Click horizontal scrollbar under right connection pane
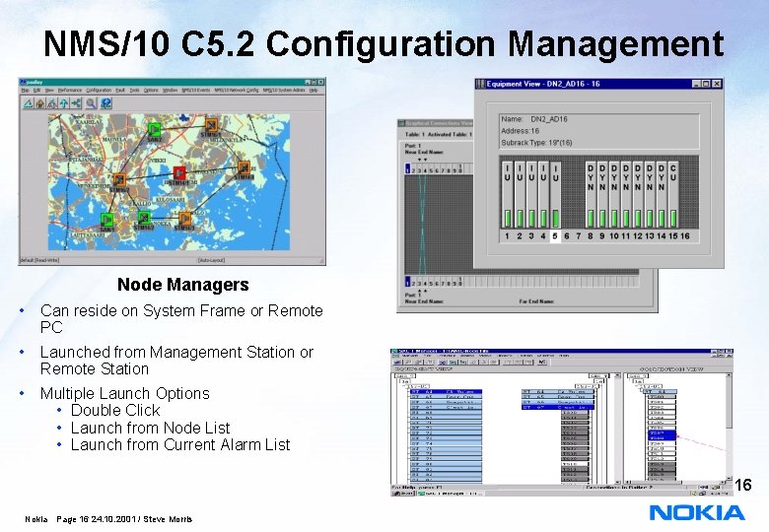 coord(674,483)
